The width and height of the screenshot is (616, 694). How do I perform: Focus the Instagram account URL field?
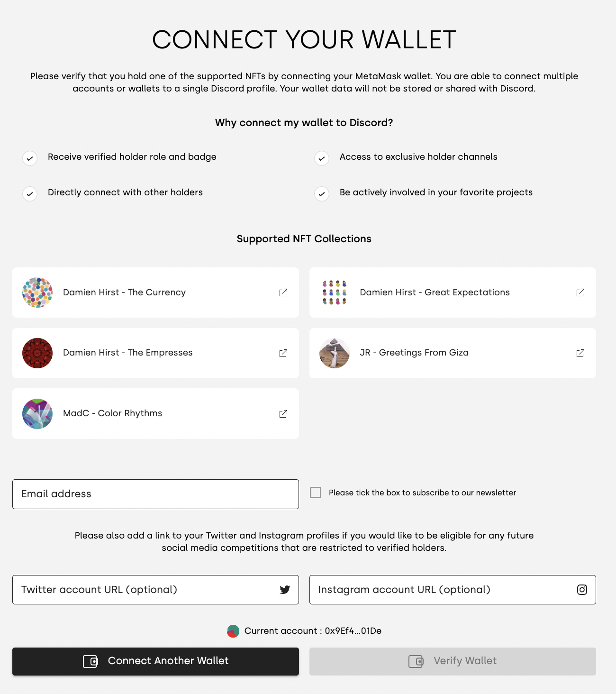(x=441, y=590)
